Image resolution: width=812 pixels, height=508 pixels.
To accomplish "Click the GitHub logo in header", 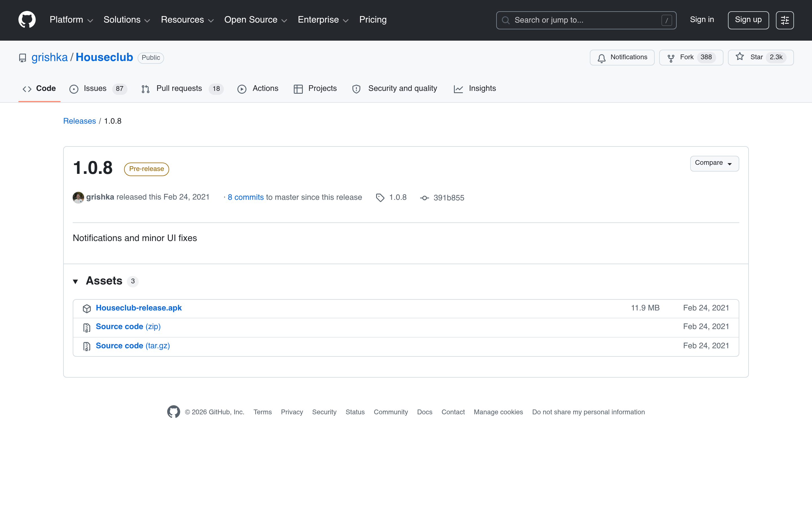I will [27, 20].
